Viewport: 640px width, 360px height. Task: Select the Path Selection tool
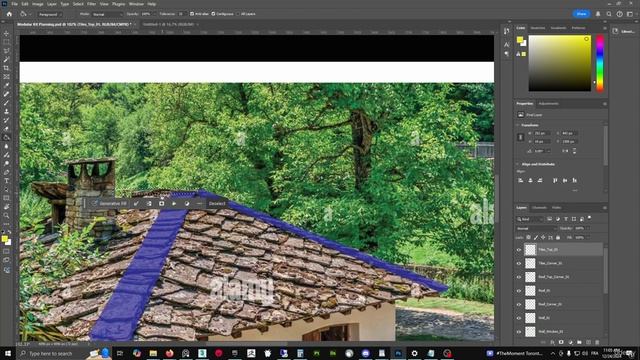(6, 189)
